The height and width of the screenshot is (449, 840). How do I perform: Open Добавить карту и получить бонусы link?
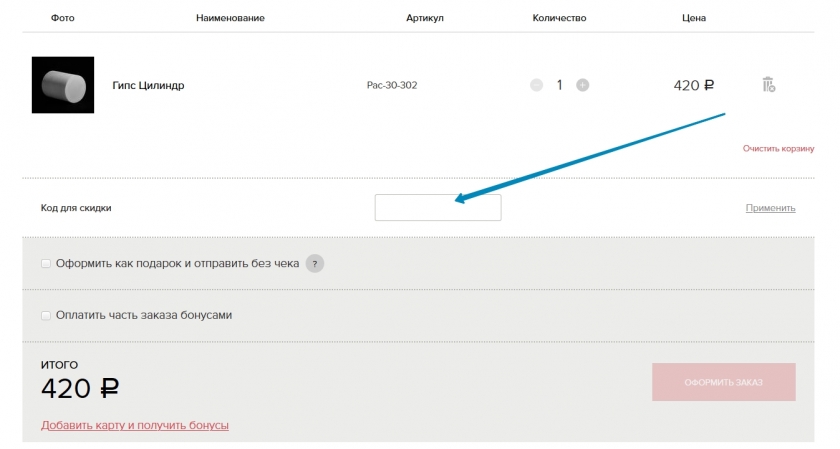click(x=135, y=425)
